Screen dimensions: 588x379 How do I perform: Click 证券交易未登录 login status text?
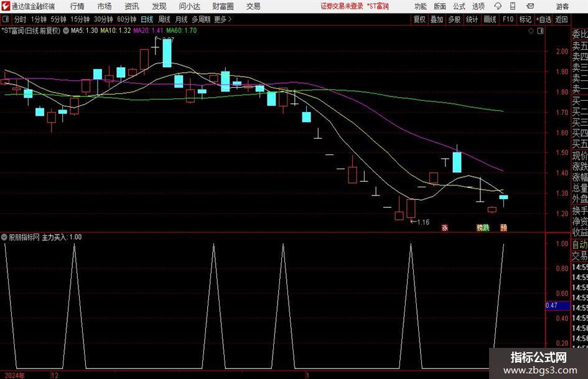pyautogui.click(x=342, y=6)
